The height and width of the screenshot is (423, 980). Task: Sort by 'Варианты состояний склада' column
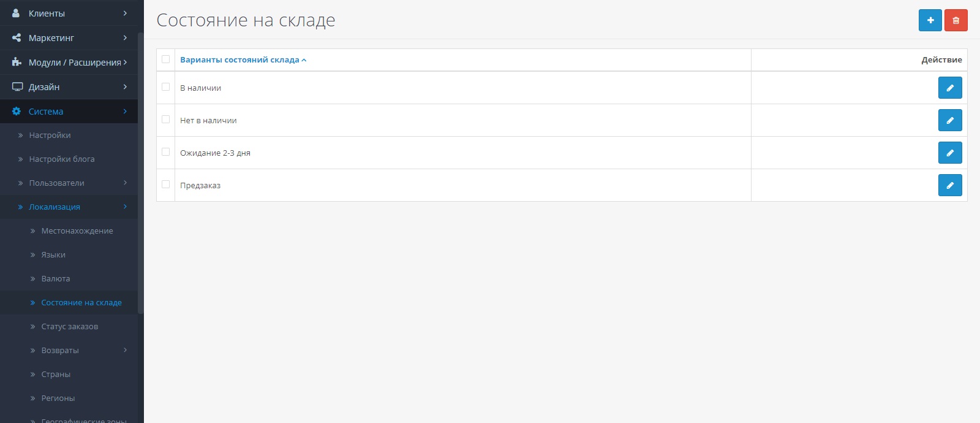[239, 60]
